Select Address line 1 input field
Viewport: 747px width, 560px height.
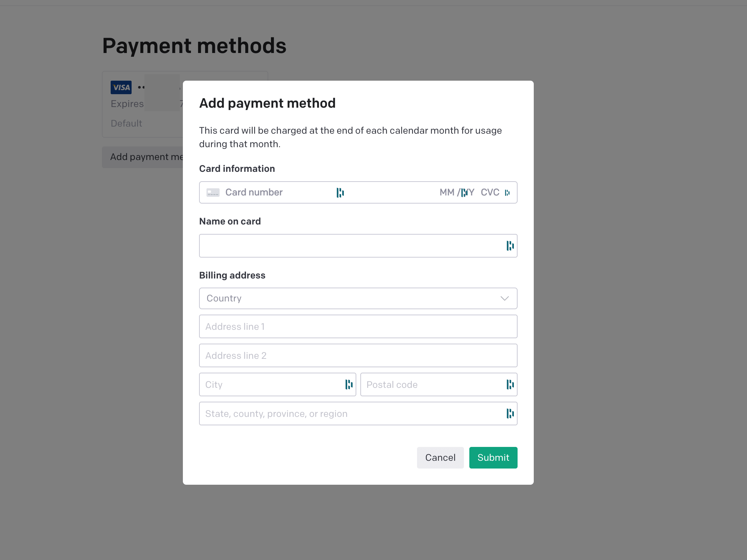358,326
